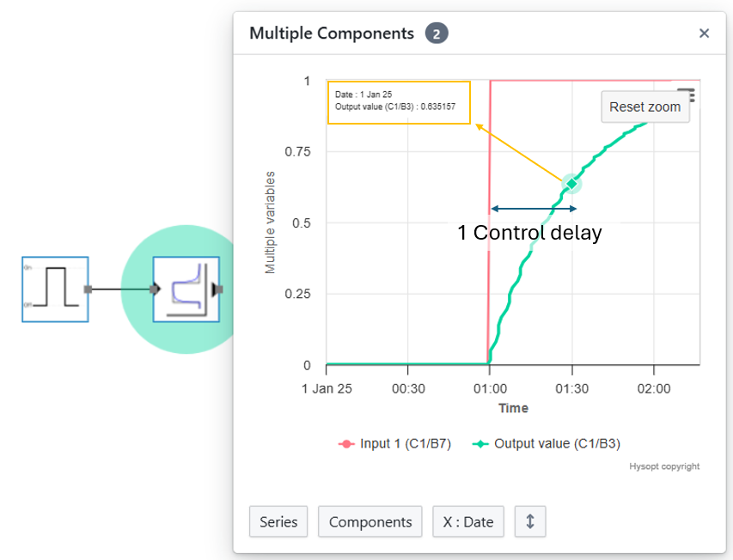This screenshot has width=733, height=560.
Task: Click the Hysopt copyright link
Action: tap(665, 466)
